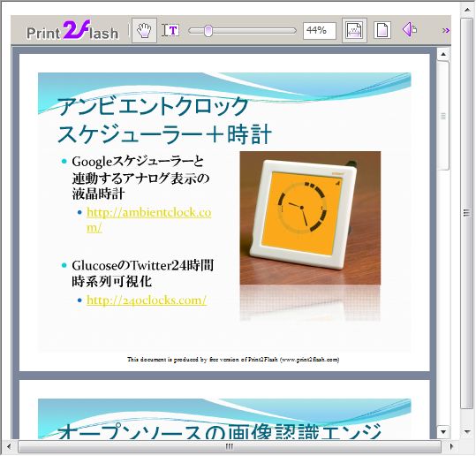This screenshot has height=456, width=476.
Task: Click the horizontal scrollbar thumb
Action: [230, 446]
